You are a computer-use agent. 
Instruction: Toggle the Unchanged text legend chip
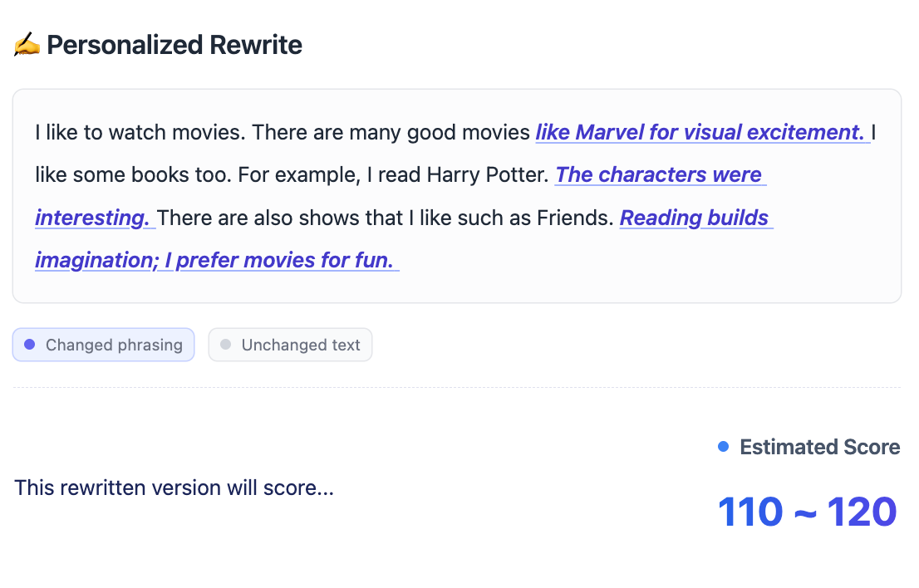(290, 345)
